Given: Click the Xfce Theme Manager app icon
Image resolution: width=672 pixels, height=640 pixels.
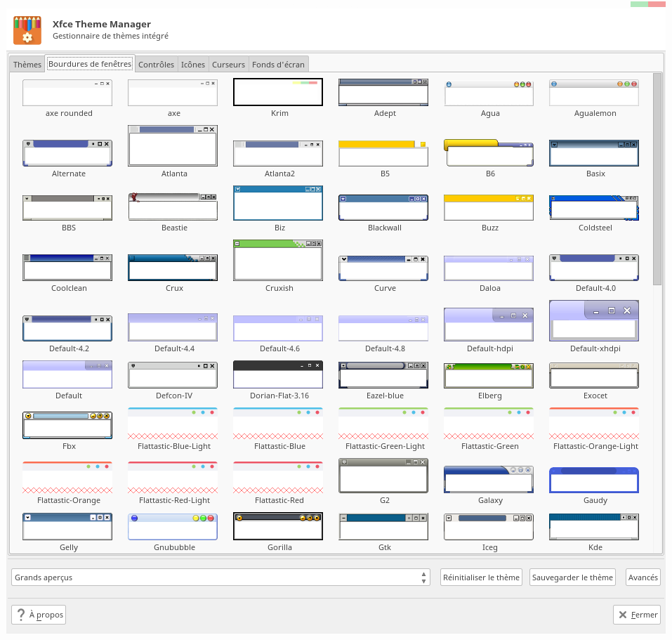Looking at the screenshot, I should 27,30.
